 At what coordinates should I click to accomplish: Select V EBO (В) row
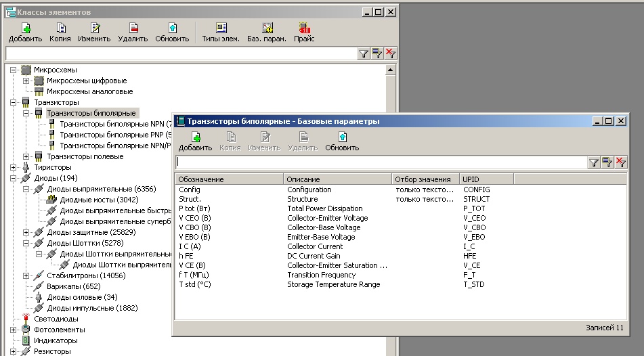click(x=400, y=237)
